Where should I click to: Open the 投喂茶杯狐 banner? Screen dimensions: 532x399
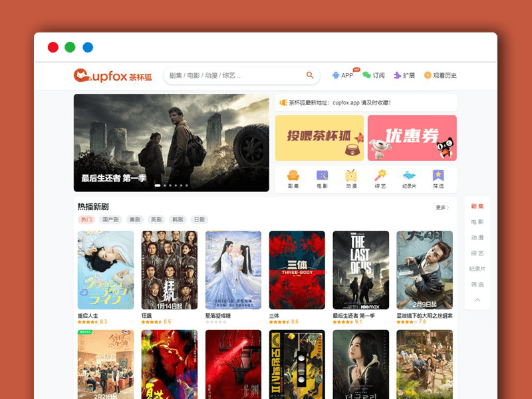[x=319, y=138]
